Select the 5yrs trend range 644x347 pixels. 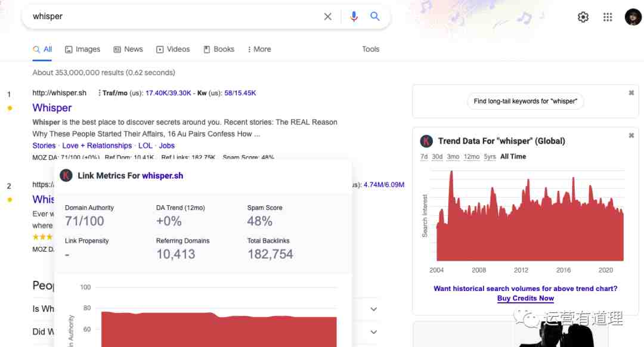tap(490, 157)
